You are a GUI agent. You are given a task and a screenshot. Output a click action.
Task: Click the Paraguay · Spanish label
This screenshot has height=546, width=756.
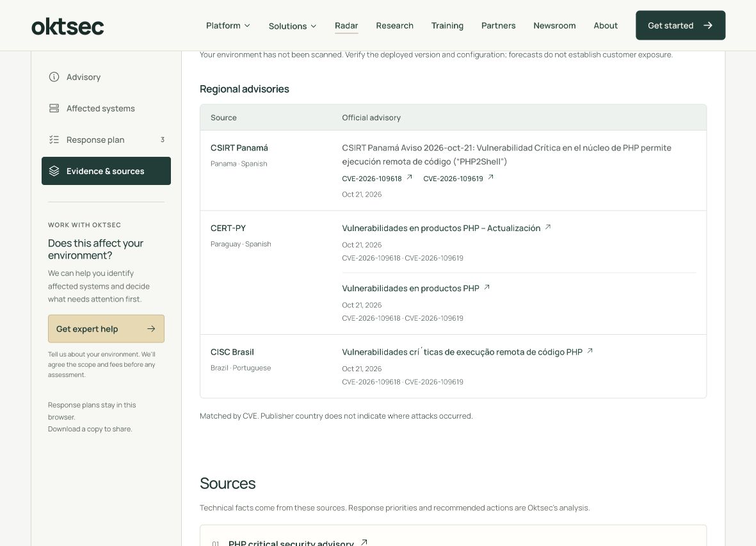(x=241, y=244)
